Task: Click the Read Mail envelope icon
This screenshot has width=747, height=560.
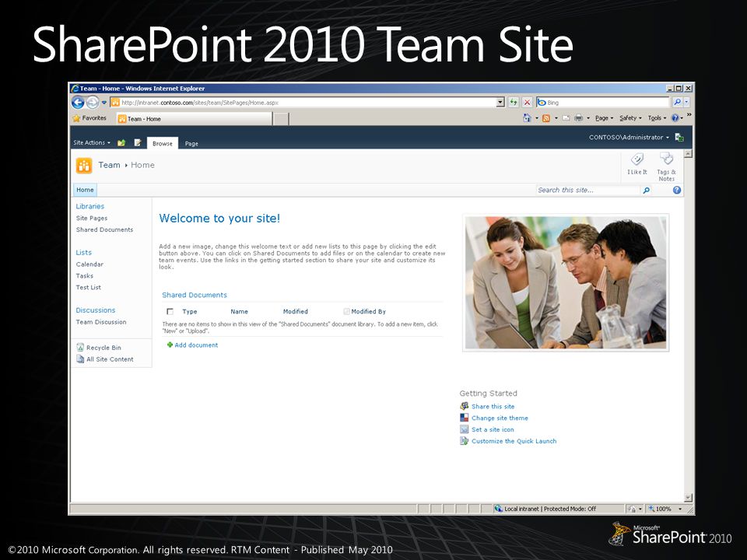Action: 566,118
